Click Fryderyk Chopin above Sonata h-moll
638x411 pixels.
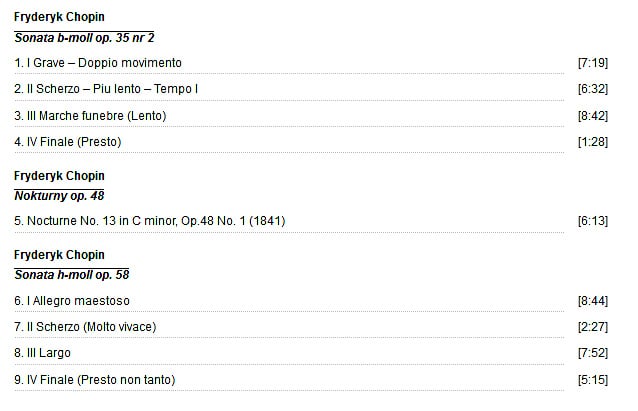(59, 255)
